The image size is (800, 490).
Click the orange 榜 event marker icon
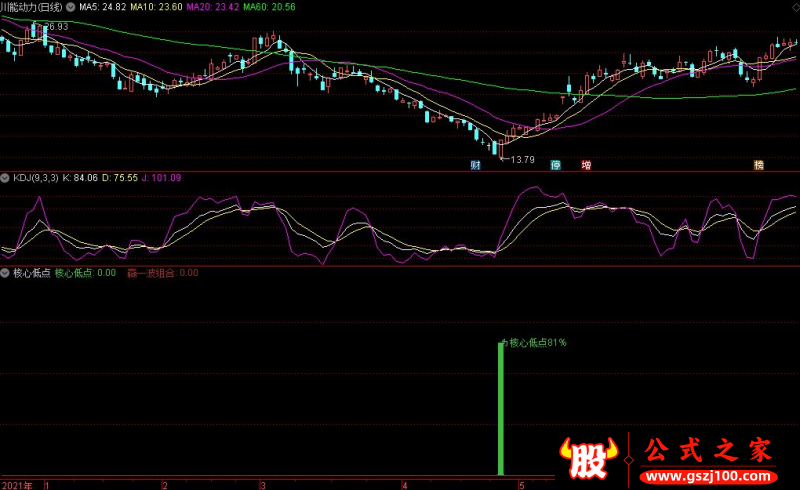coord(759,165)
